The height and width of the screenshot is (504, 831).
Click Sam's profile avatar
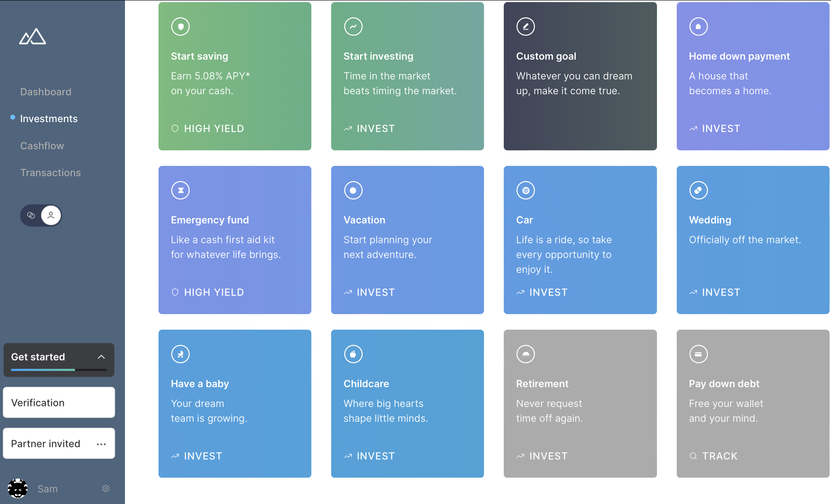[x=18, y=488]
